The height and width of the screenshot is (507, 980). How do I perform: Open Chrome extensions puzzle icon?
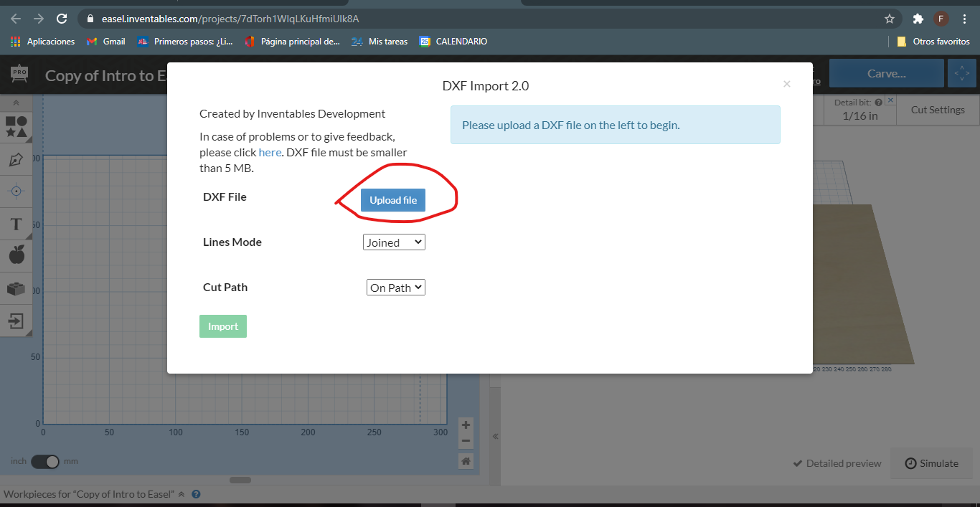coord(918,19)
